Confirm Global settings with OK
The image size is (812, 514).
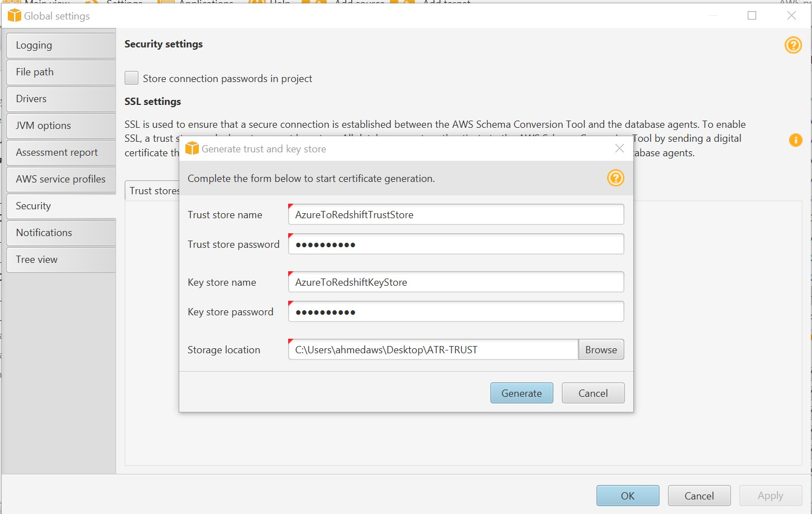click(628, 496)
